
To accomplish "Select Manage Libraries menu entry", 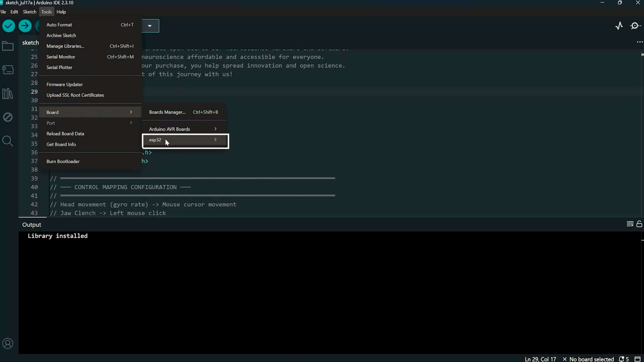I will 90,46.
